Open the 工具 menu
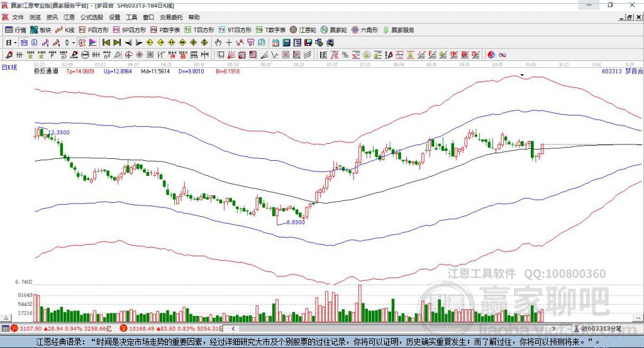Screen dimensions: 644x348 131,17
